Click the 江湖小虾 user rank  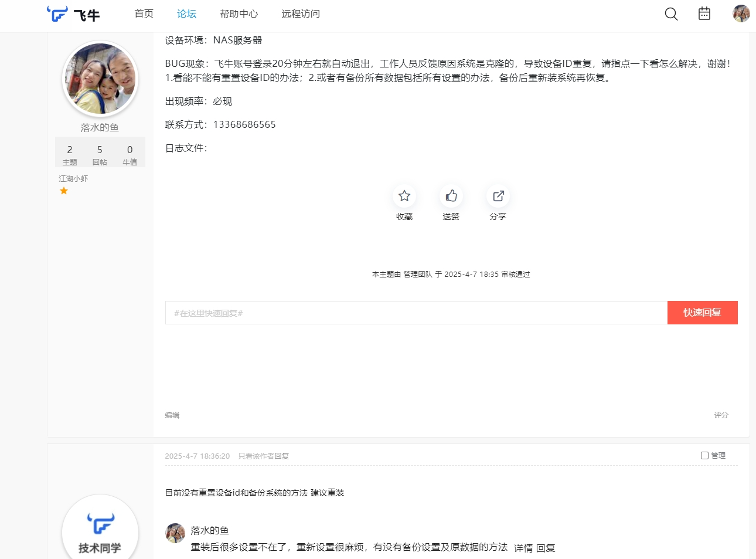73,178
